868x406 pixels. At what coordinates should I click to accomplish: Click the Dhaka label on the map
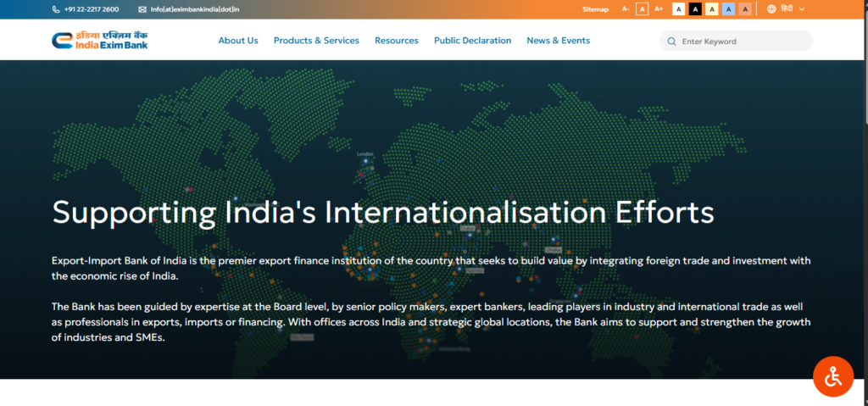[553, 250]
